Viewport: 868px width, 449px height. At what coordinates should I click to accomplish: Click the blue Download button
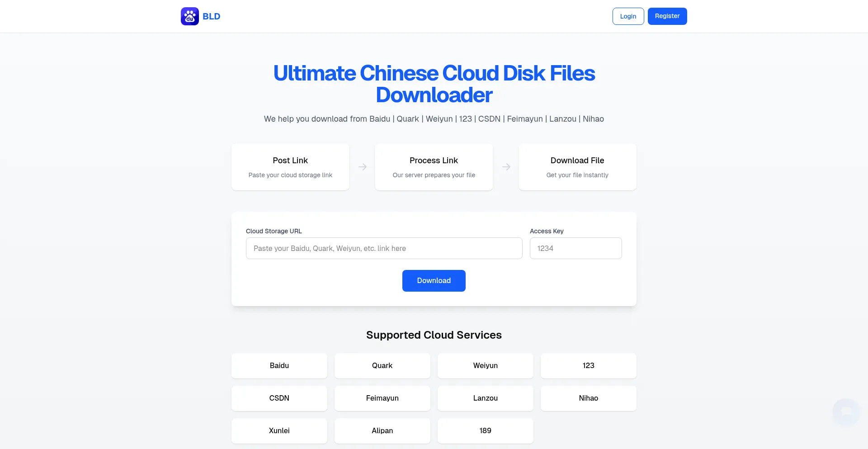click(x=434, y=281)
